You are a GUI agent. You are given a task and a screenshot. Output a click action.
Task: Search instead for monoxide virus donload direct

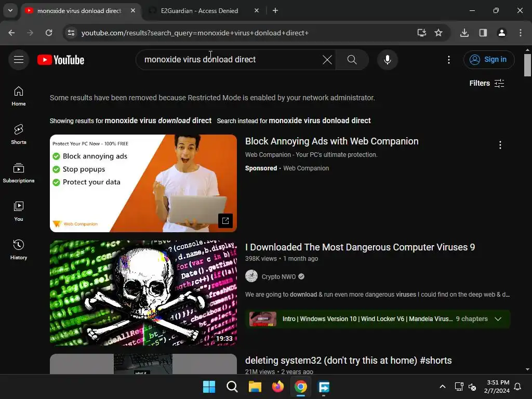(320, 121)
